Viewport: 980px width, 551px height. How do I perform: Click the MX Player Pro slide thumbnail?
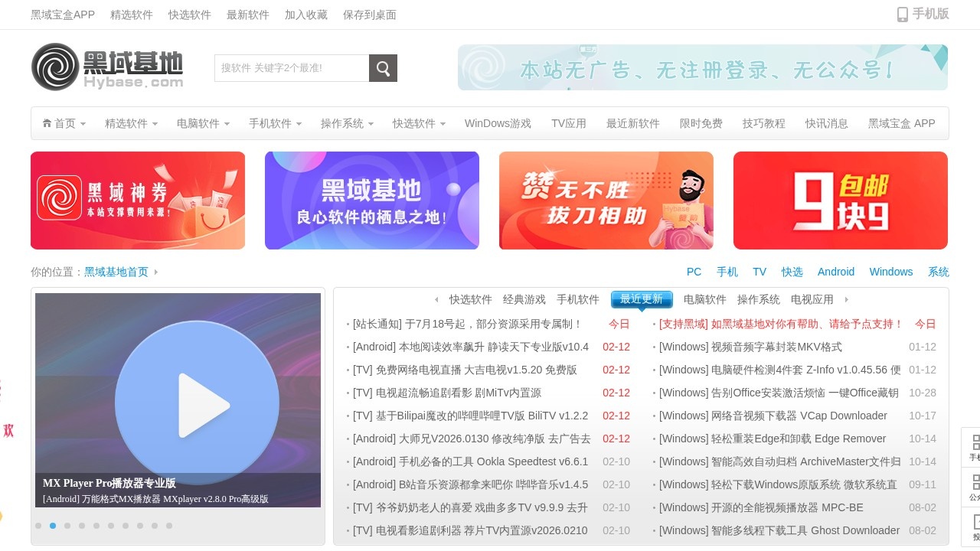click(178, 398)
